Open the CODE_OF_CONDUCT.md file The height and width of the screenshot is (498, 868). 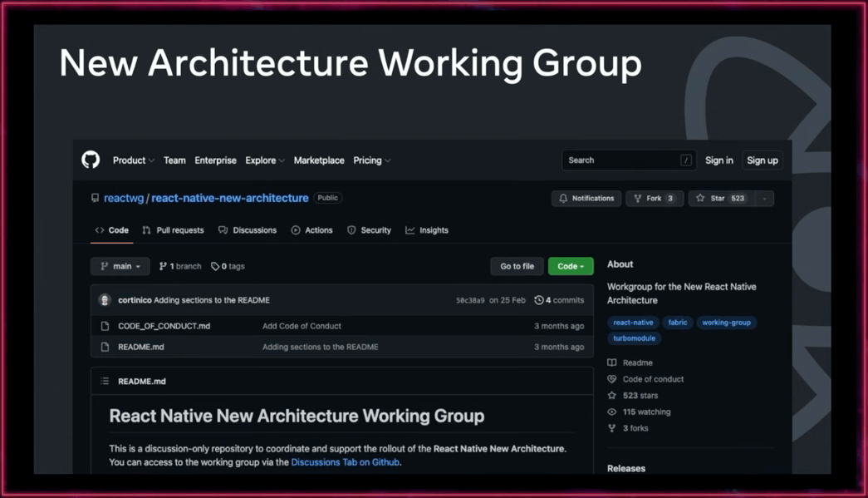click(164, 326)
